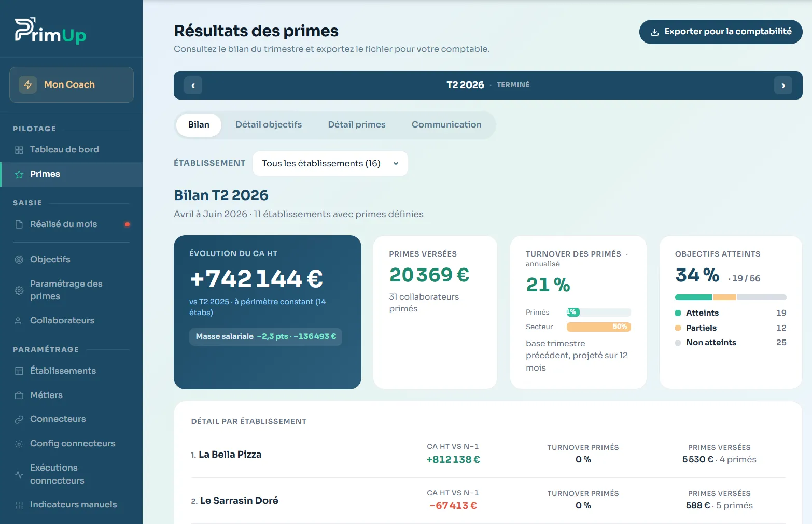This screenshot has width=812, height=524.
Task: Click the activity icon beside Exécutions connecteurs
Action: 19,474
